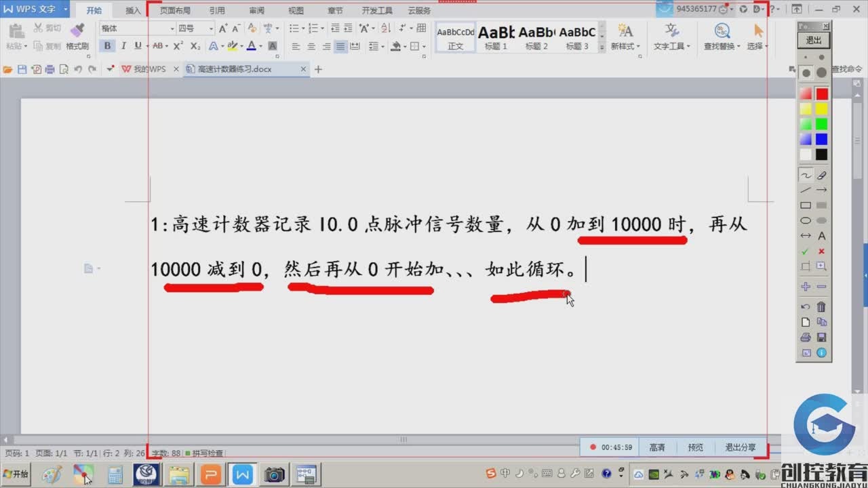This screenshot has height=488, width=868.
Task: Toggle character shading 'A' button
Action: pos(273,46)
